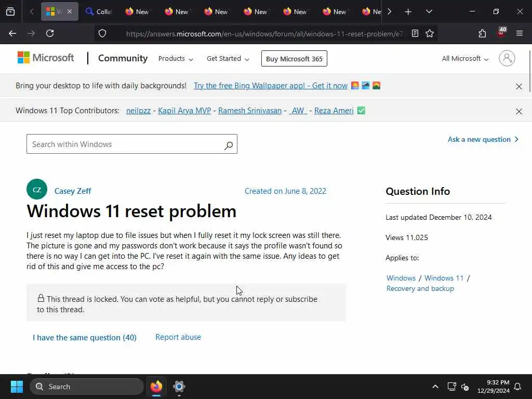List all tabs dropdown arrow
This screenshot has width=532, height=399.
[429, 11]
